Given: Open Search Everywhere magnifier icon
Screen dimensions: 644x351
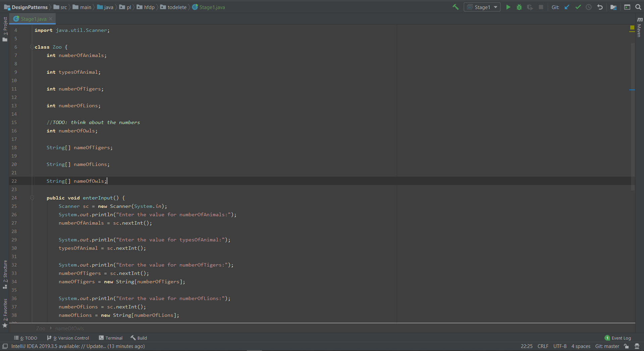Looking at the screenshot, I should tap(638, 7).
